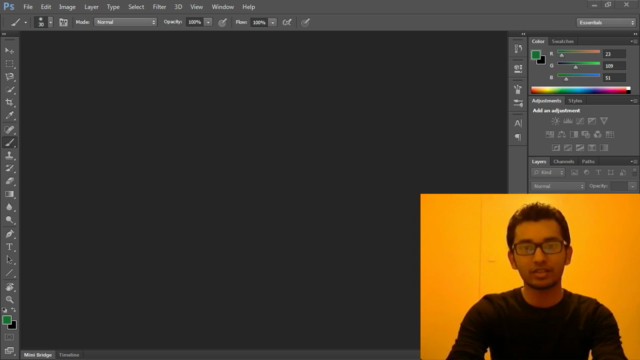Add a Vibrance adjustment
Viewport: 640px width, 360px height.
(604, 121)
